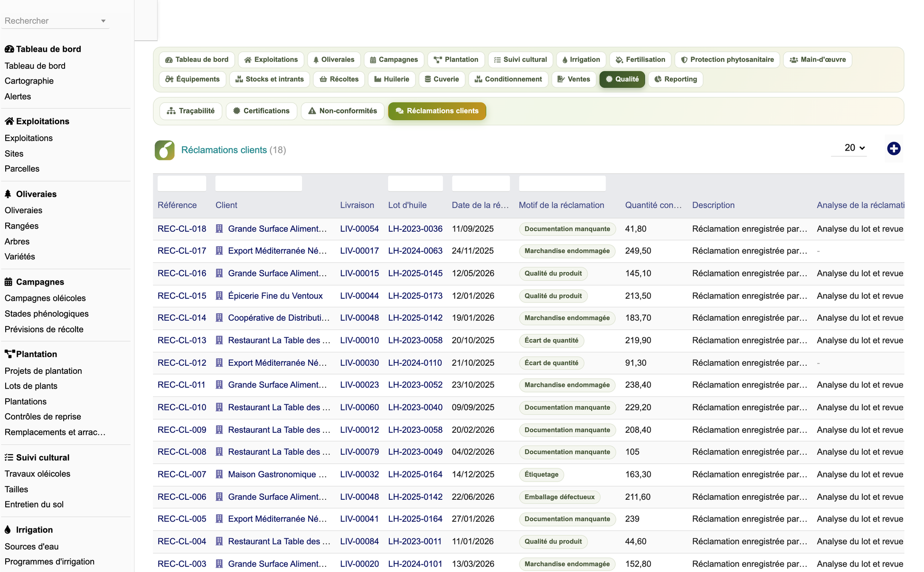Image resolution: width=924 pixels, height=572 pixels.
Task: Select the Réclamations clients sub-tab
Action: pos(437,111)
